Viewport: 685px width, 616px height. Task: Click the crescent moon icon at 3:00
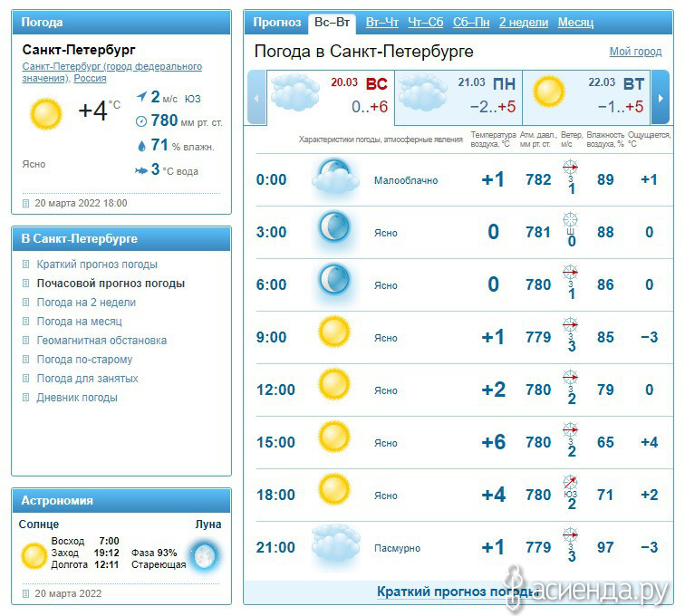click(x=334, y=227)
